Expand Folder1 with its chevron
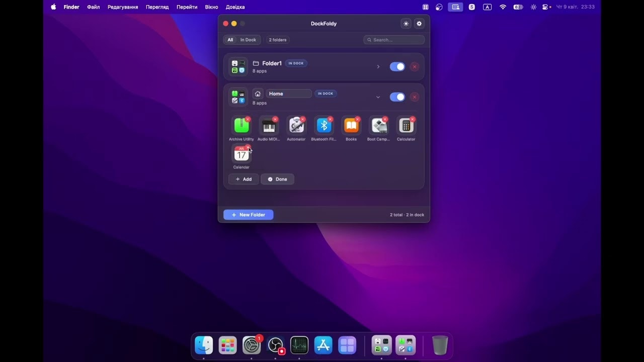The height and width of the screenshot is (362, 644). point(378,67)
